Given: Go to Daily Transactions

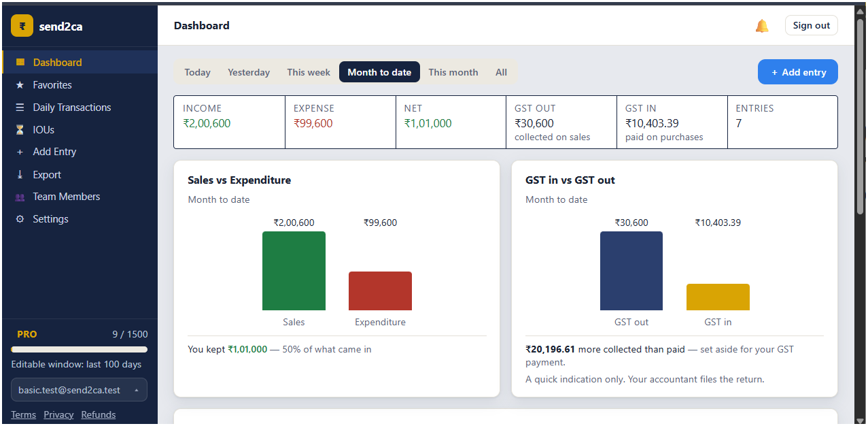Looking at the screenshot, I should (80, 108).
